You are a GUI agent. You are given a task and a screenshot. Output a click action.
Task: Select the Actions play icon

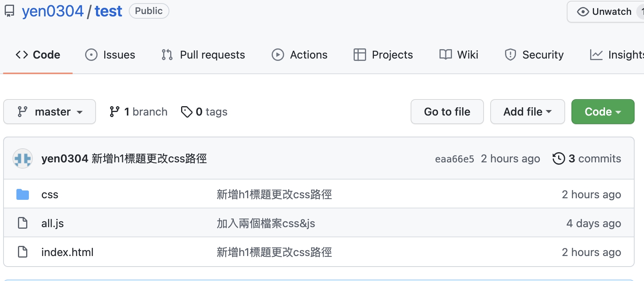(x=278, y=55)
